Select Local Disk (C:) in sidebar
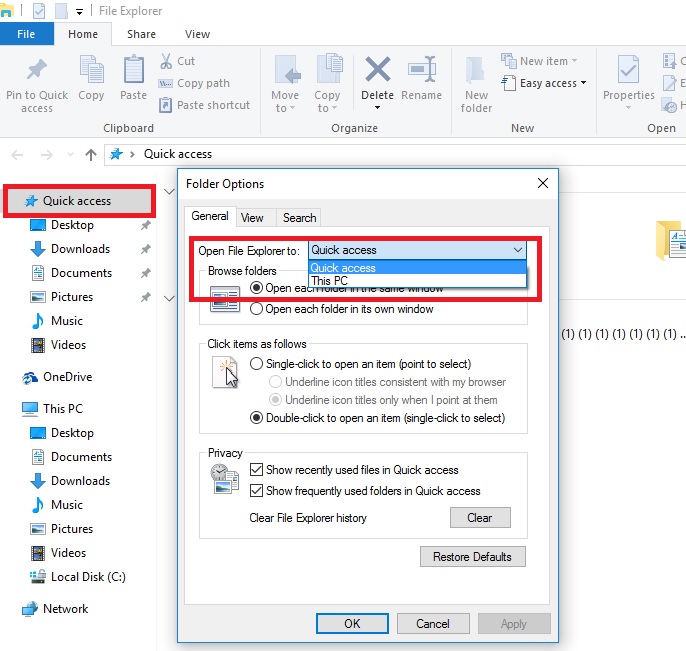The height and width of the screenshot is (651, 686). (88, 577)
